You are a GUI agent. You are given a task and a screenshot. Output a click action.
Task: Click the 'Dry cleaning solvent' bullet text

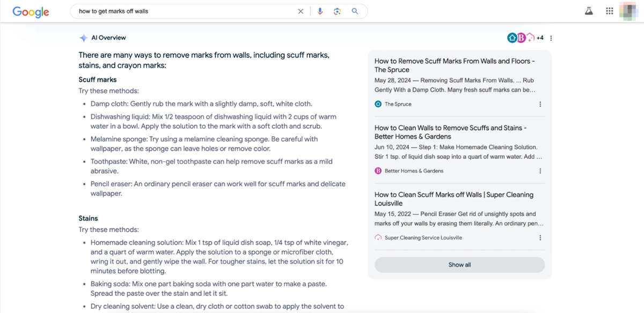click(x=217, y=307)
